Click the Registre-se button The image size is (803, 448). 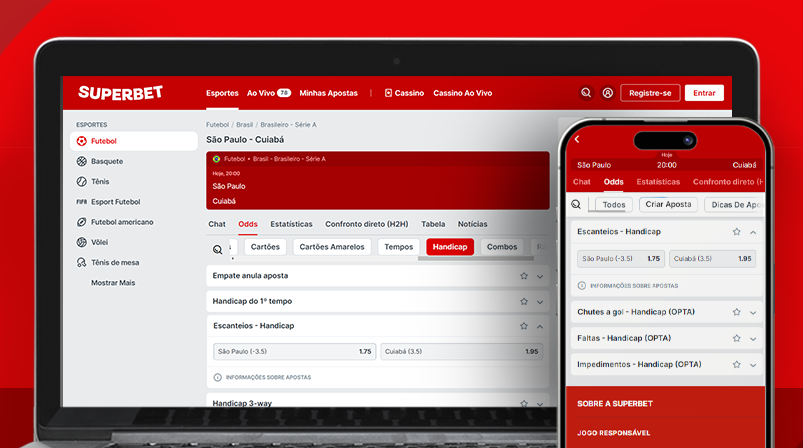point(650,93)
